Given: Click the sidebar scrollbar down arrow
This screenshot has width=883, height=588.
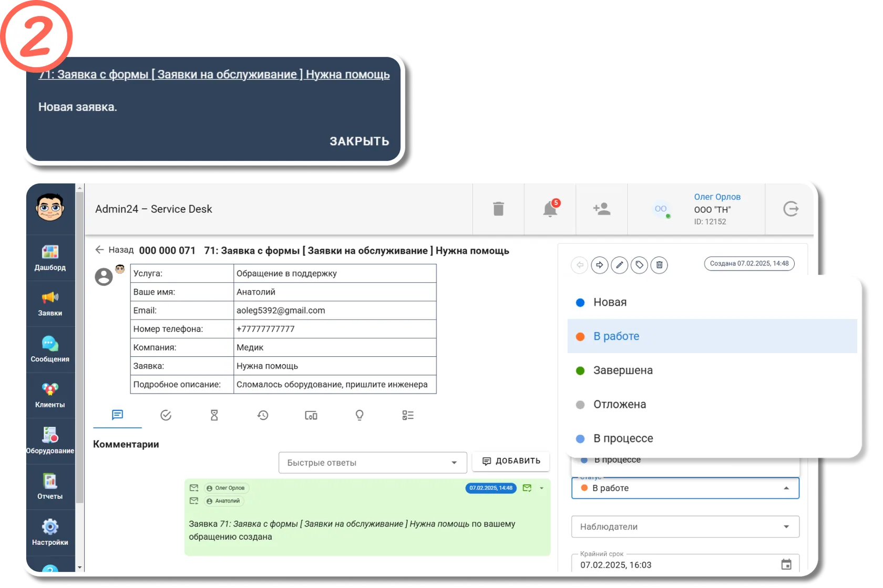Looking at the screenshot, I should tap(80, 568).
